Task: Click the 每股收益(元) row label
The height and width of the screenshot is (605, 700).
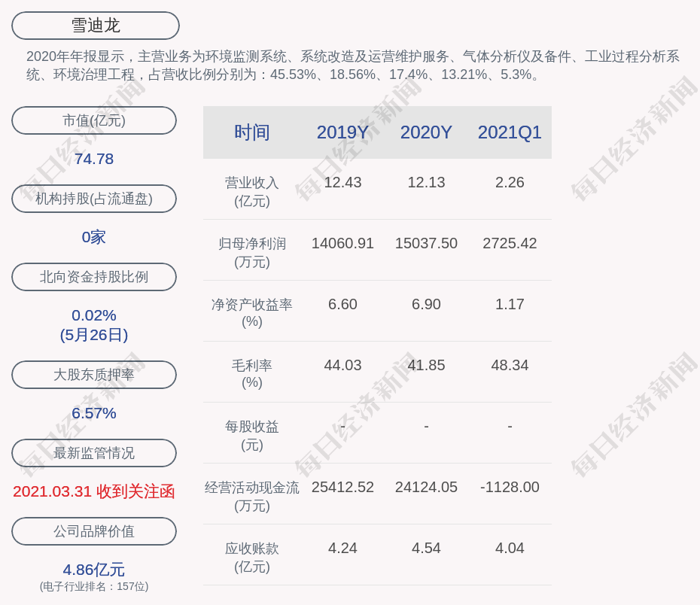Action: click(x=252, y=436)
